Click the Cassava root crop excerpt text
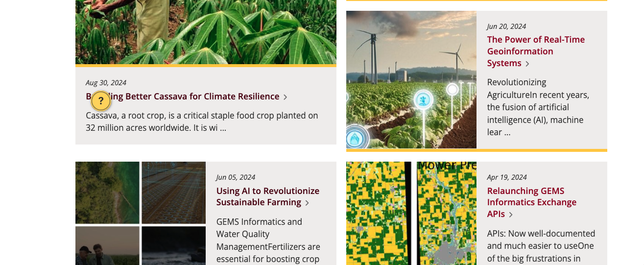This screenshot has height=265, width=644. click(x=202, y=122)
